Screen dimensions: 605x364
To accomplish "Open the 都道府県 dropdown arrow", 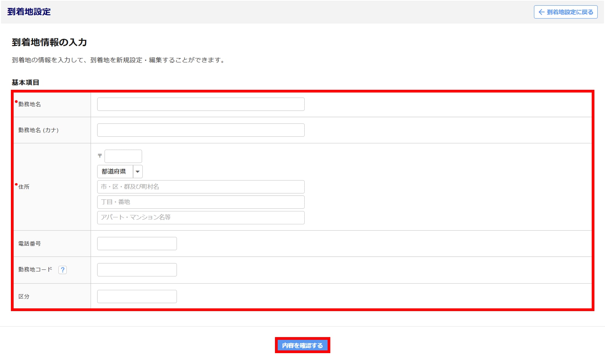I will (x=138, y=171).
